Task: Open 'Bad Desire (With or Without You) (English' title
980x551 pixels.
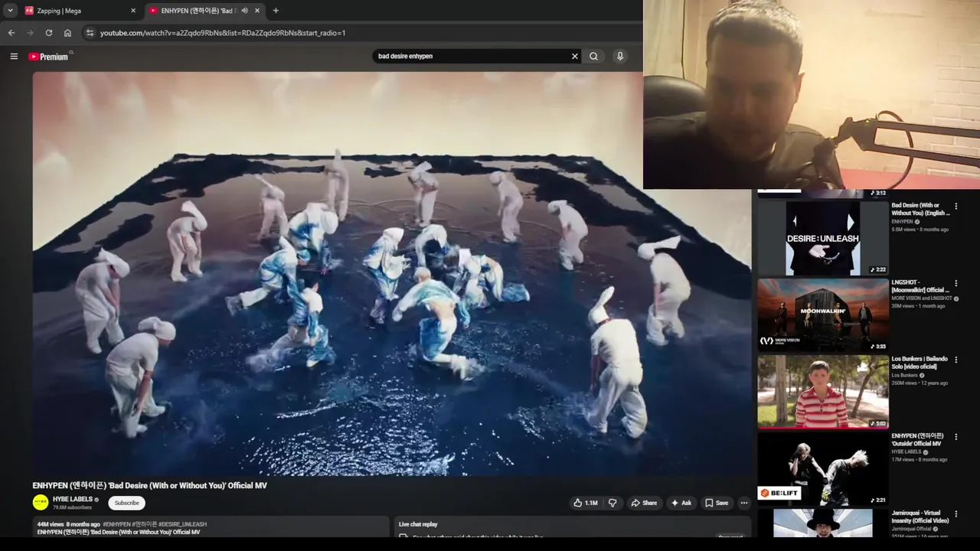Action: pos(920,209)
